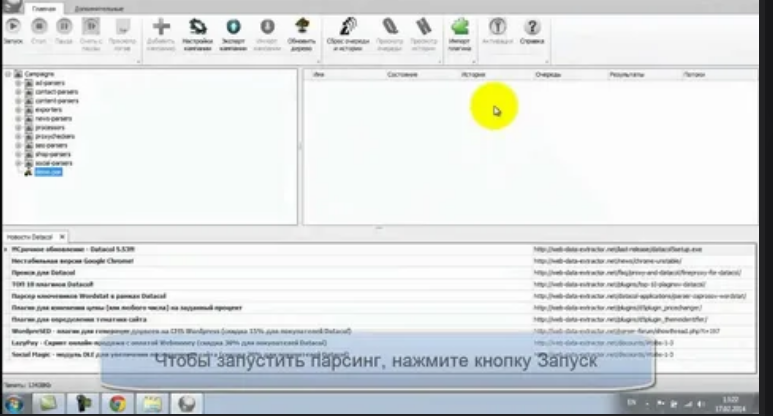Select the Campaigns root tree item

pyautogui.click(x=39, y=74)
